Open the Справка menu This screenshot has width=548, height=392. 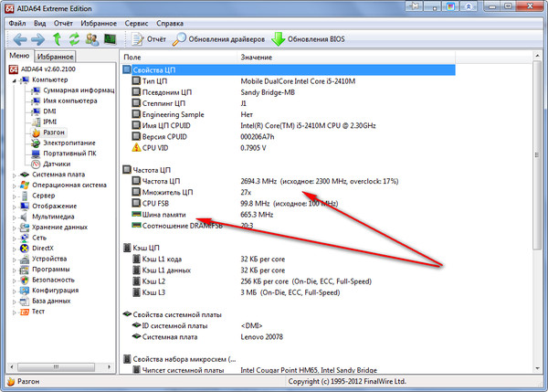click(170, 24)
